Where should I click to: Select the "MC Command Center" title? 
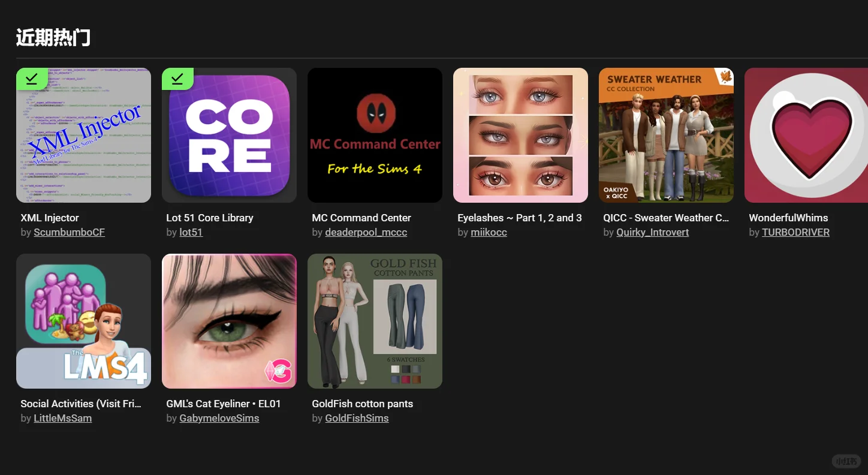tap(361, 218)
